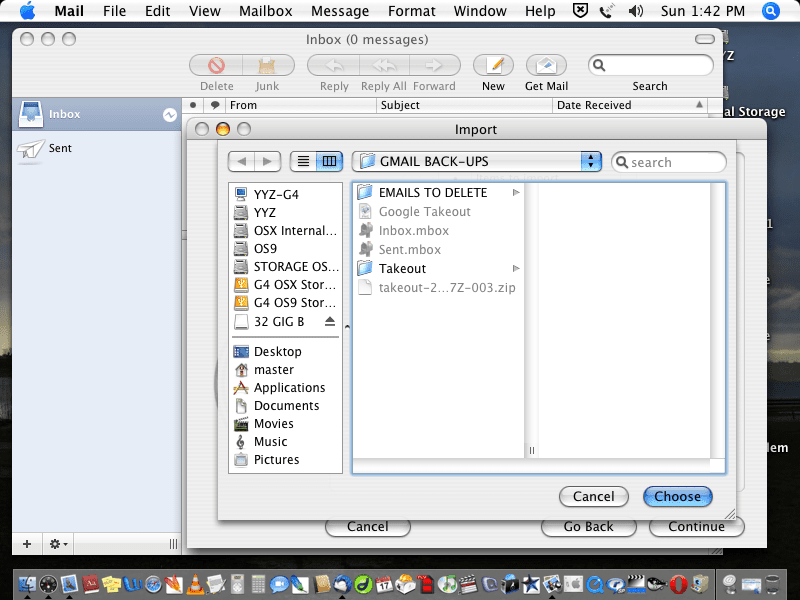Screen dimensions: 800x600
Task: Open Spotlight from the menu bar
Action: pos(770,11)
